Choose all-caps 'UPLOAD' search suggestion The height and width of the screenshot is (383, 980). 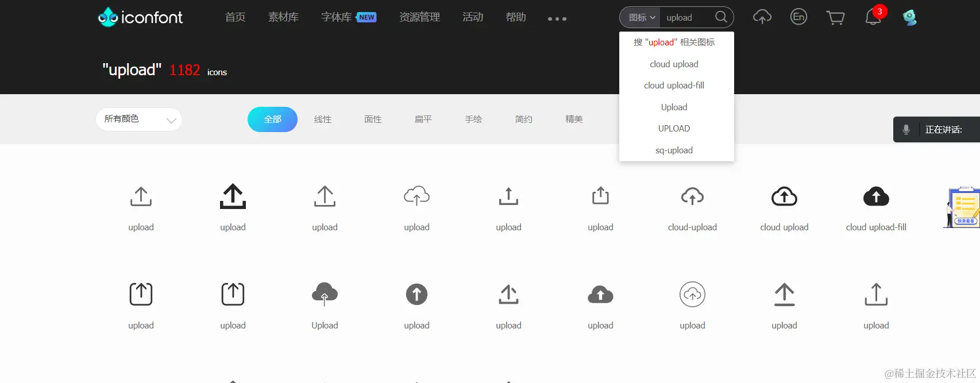tap(674, 129)
